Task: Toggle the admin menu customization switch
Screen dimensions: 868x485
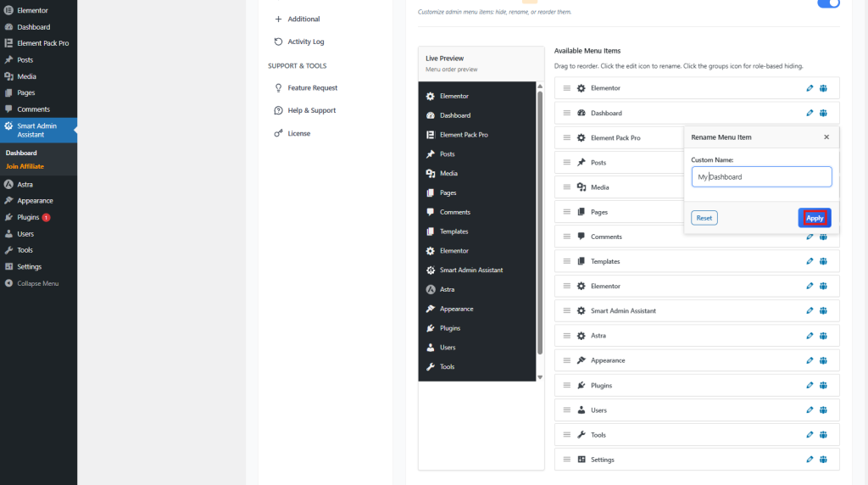Action: coord(829,3)
